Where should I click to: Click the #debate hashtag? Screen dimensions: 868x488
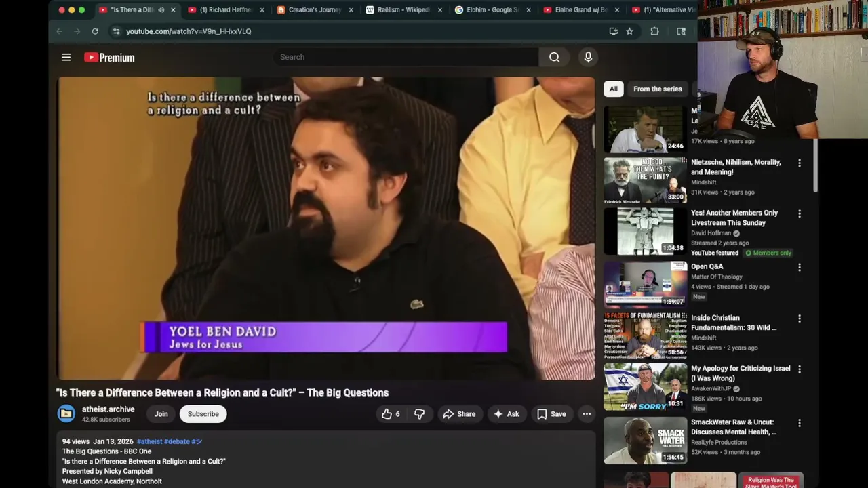177,441
